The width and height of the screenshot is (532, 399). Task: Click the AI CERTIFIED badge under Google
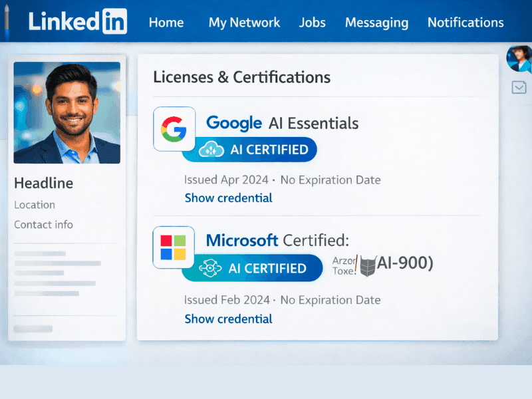pos(250,150)
